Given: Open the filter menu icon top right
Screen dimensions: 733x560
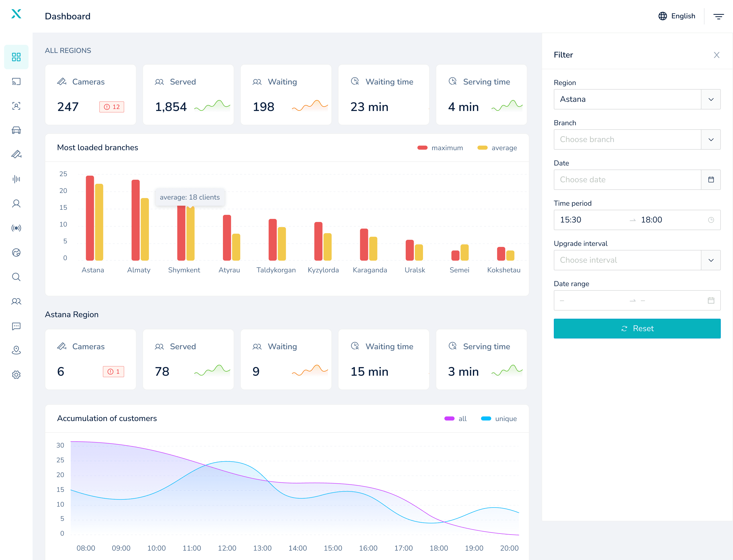Looking at the screenshot, I should (x=718, y=16).
